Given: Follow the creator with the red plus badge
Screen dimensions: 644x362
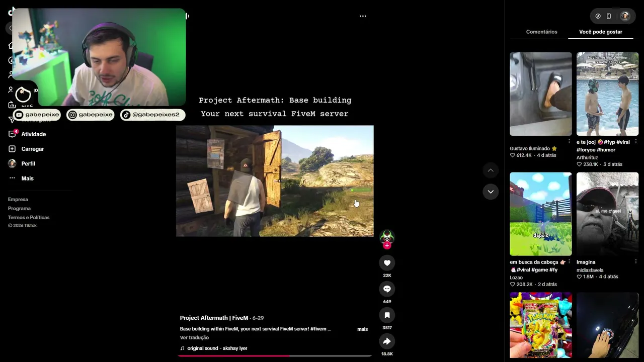Looking at the screenshot, I should click(x=387, y=245).
